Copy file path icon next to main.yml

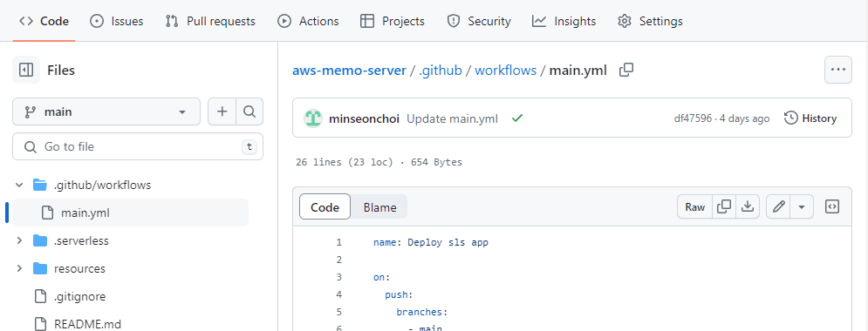pyautogui.click(x=626, y=70)
